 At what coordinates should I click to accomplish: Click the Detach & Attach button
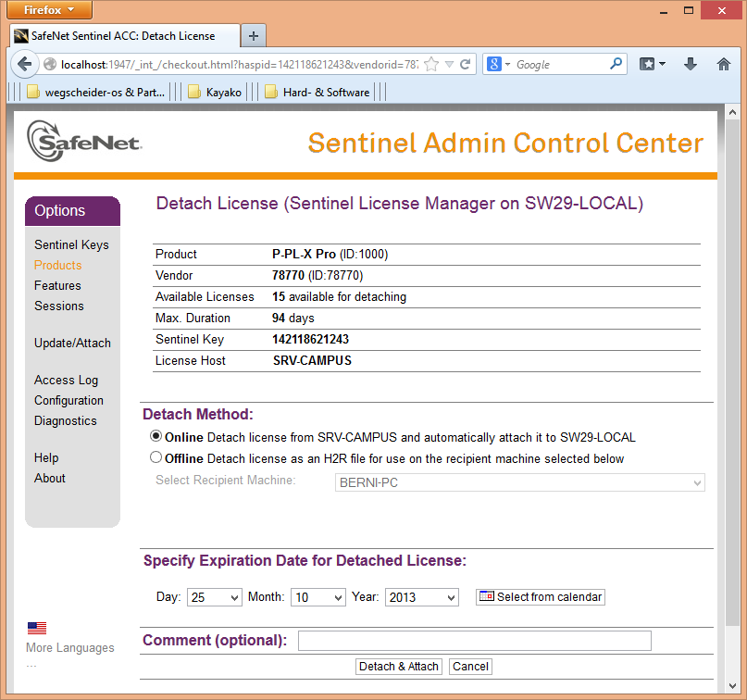[399, 666]
